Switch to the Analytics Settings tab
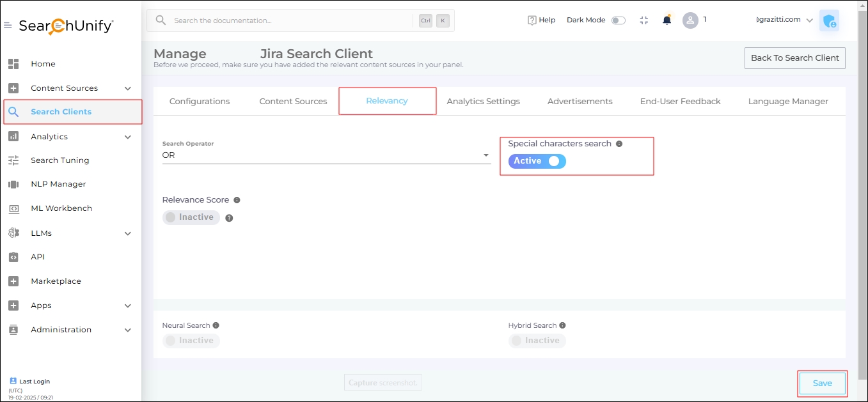Viewport: 868px width, 402px height. coord(483,101)
